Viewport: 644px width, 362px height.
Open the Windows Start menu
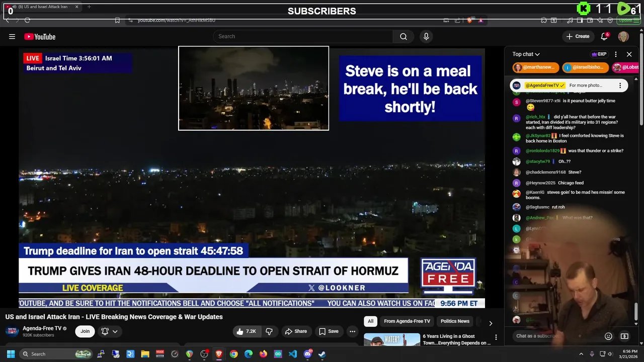11,354
